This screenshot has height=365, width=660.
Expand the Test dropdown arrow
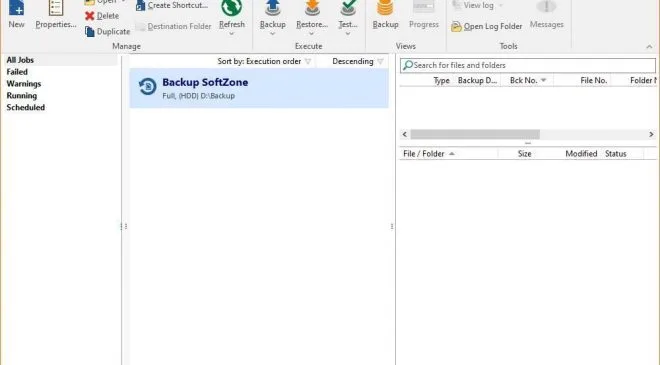(348, 34)
